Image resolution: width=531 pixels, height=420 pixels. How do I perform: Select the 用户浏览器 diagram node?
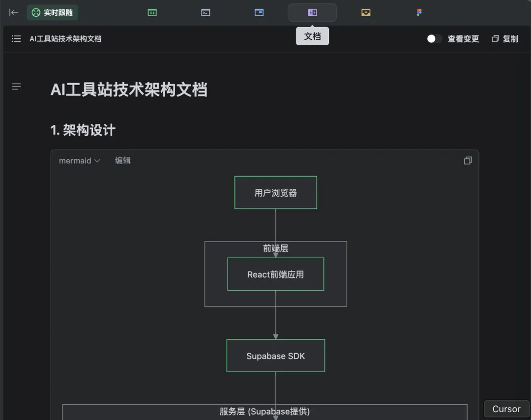click(x=276, y=192)
